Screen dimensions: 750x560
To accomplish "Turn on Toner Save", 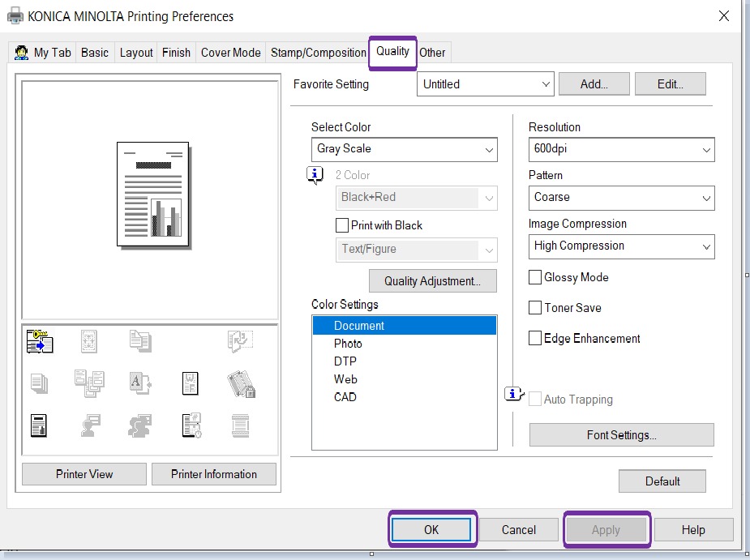I will (x=534, y=307).
